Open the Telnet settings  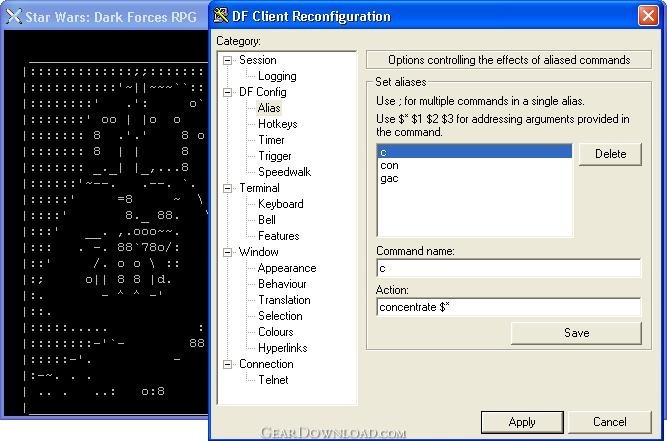[273, 380]
